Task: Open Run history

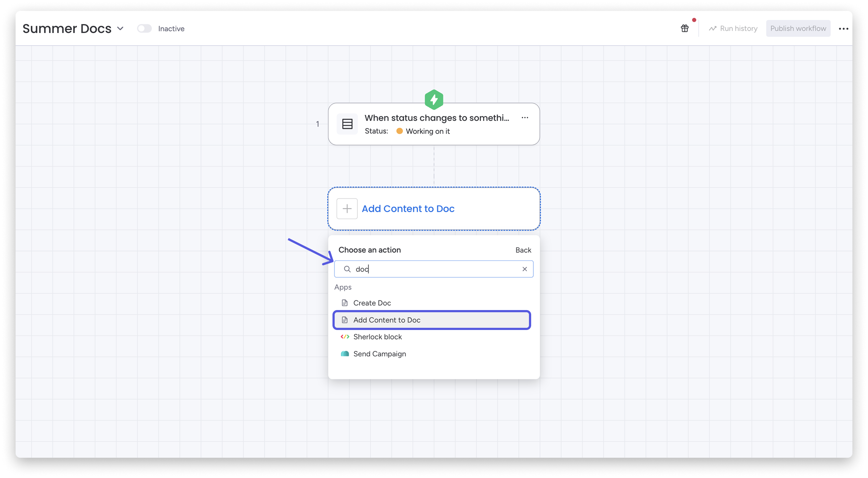Action: [738, 28]
